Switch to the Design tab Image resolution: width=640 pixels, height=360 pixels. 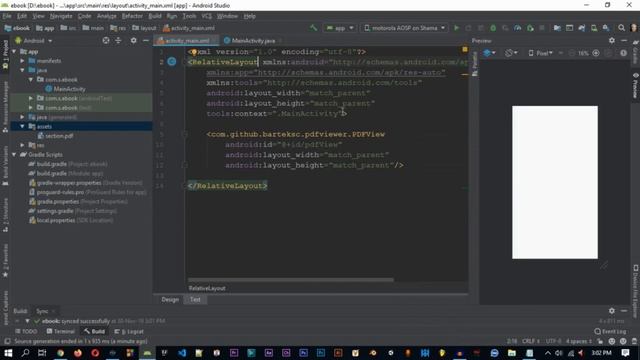point(170,300)
